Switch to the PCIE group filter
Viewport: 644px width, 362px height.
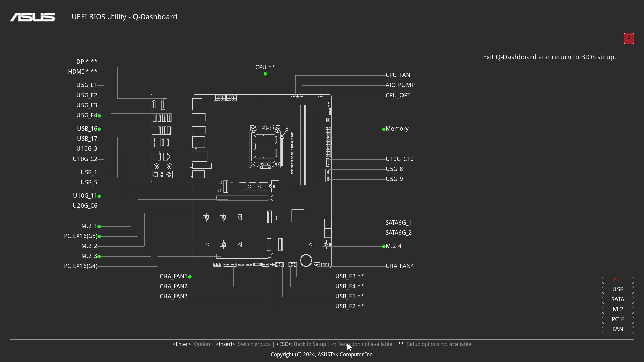coord(618,320)
